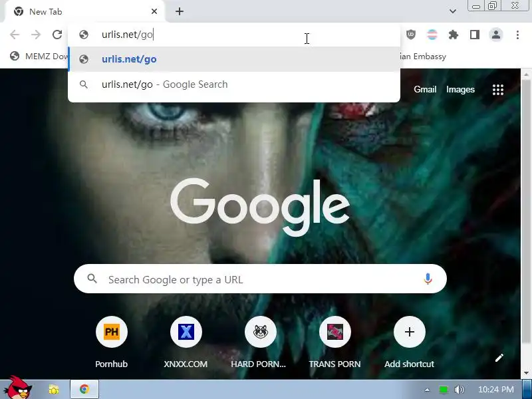Open the uBlock Origin extension icon
The height and width of the screenshot is (399, 532).
(x=411, y=35)
